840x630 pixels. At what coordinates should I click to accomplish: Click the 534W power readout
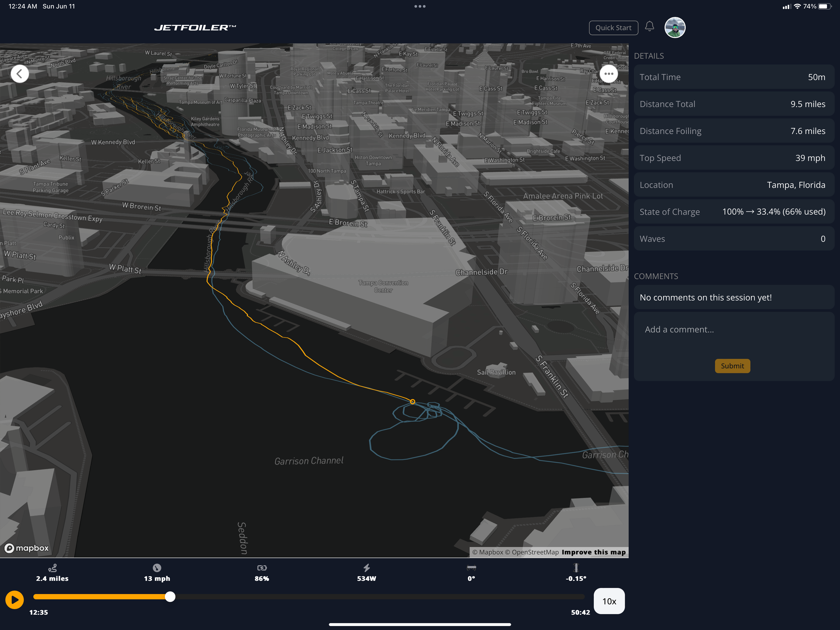367,578
